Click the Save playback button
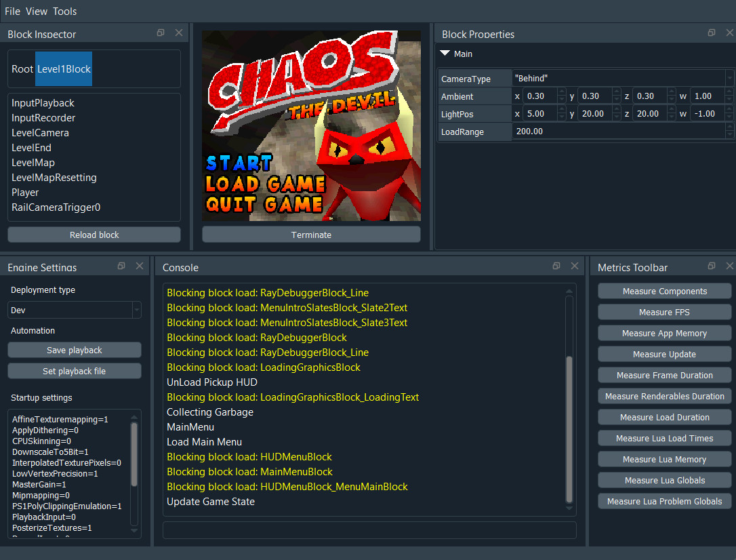 pyautogui.click(x=75, y=351)
